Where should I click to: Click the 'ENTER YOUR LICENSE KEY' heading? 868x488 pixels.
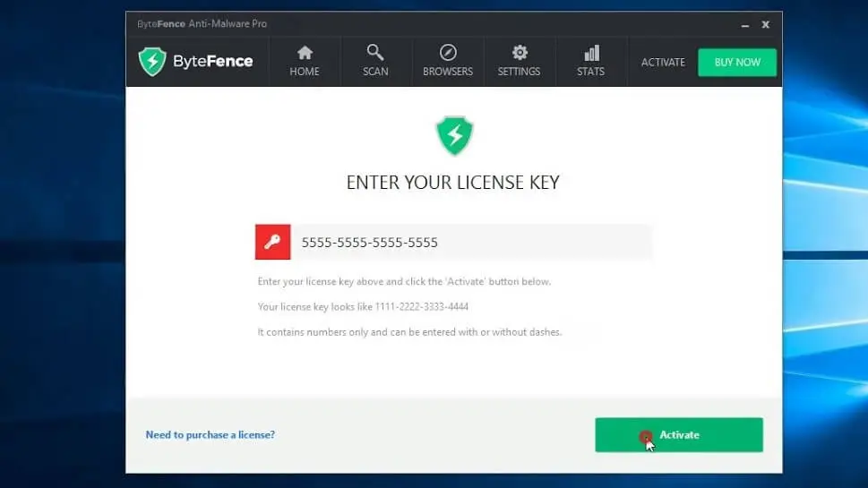tap(453, 183)
